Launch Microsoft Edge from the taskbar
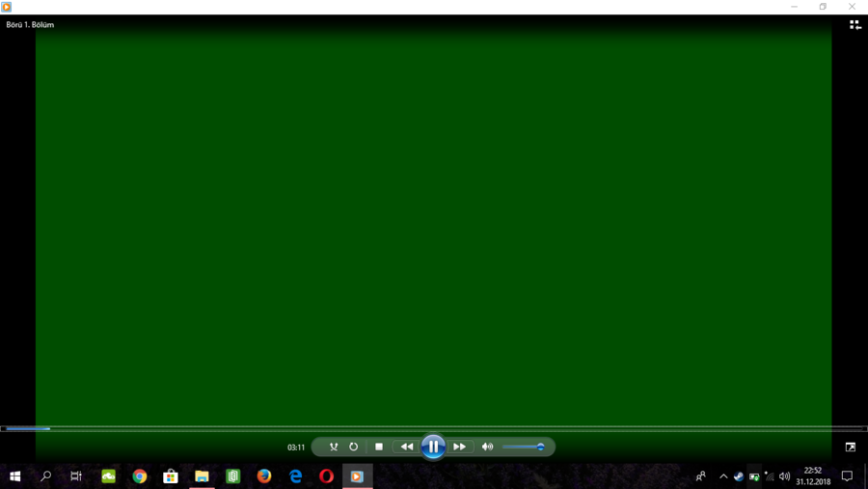This screenshot has height=489, width=868. [x=296, y=476]
